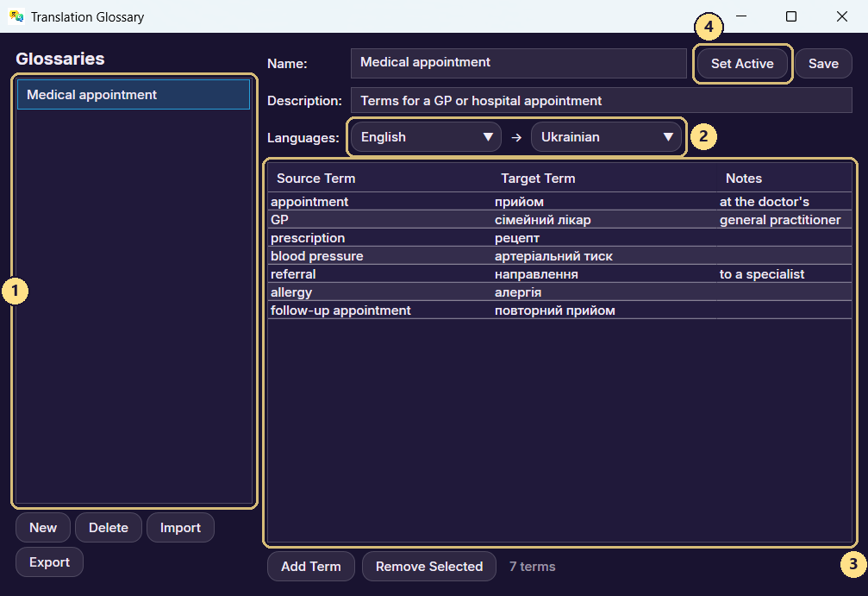Screen dimensions: 868x596
Task: Click the note 'to a specialist'
Action: pyautogui.click(x=784, y=274)
